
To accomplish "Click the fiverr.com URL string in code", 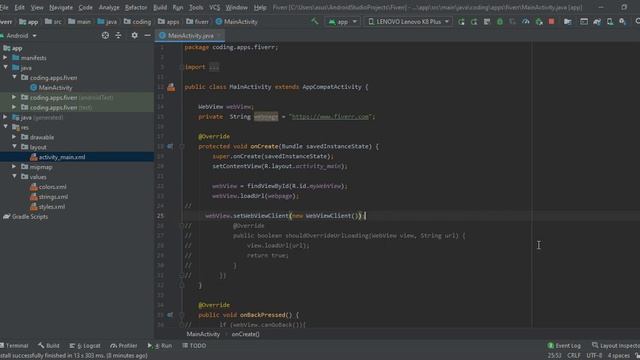I will 330,117.
